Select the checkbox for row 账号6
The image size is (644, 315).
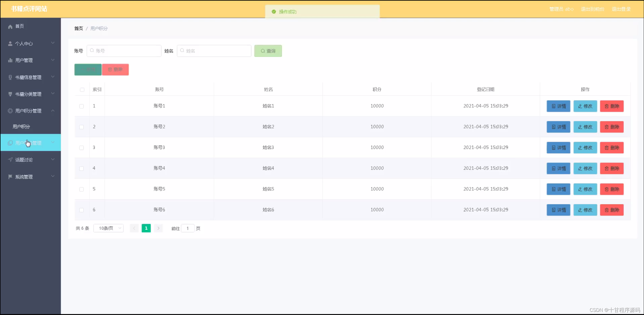tap(81, 210)
